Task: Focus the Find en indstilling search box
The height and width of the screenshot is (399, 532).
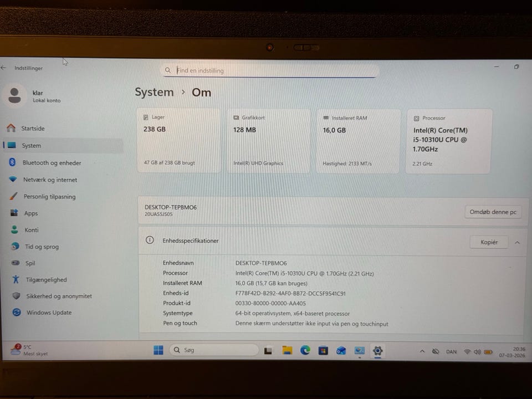Action: click(x=270, y=70)
